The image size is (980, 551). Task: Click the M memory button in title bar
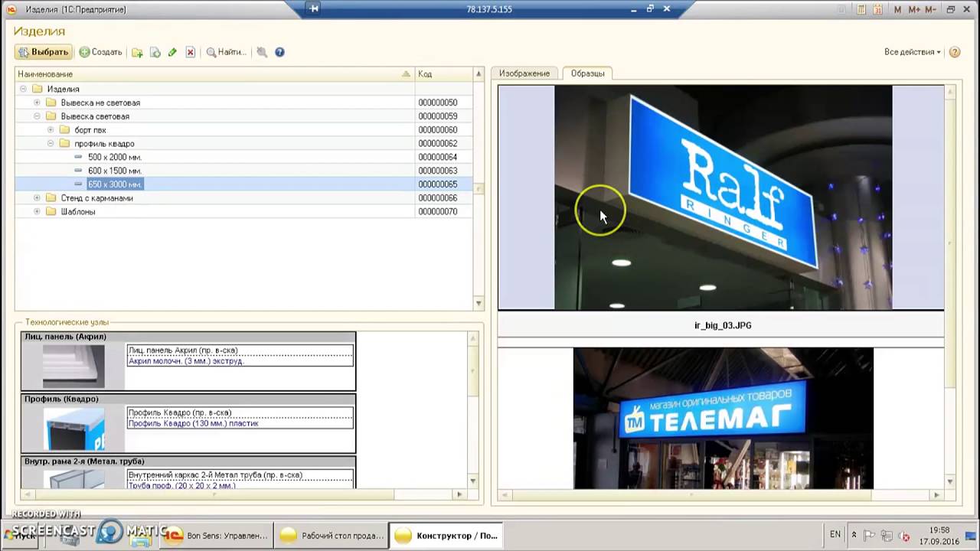898,9
